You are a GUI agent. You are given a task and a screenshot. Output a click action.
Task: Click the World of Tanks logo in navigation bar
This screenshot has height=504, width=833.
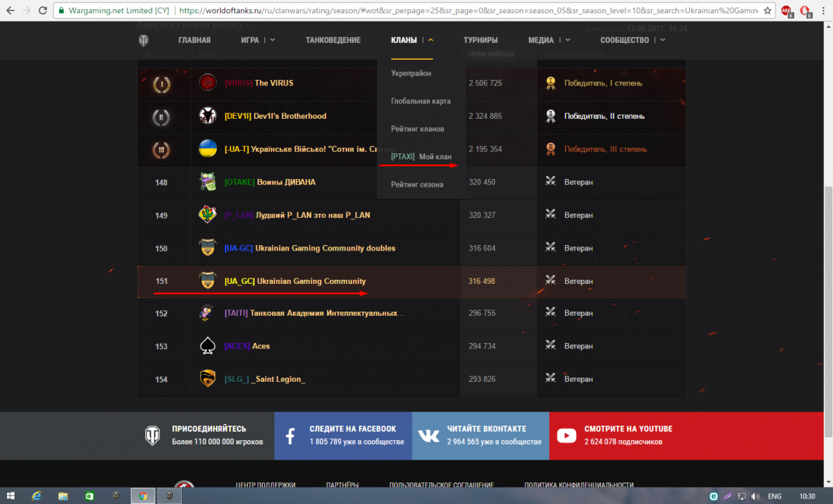143,40
